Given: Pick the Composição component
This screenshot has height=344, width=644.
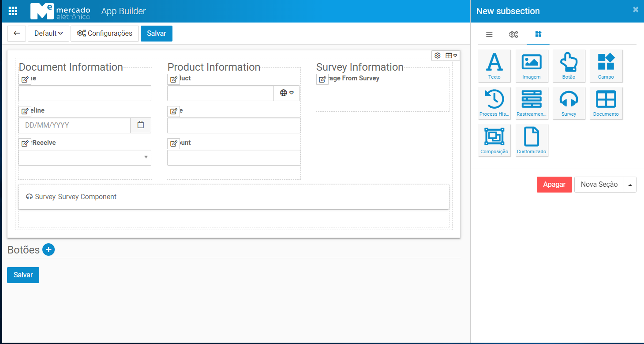Looking at the screenshot, I should [494, 140].
